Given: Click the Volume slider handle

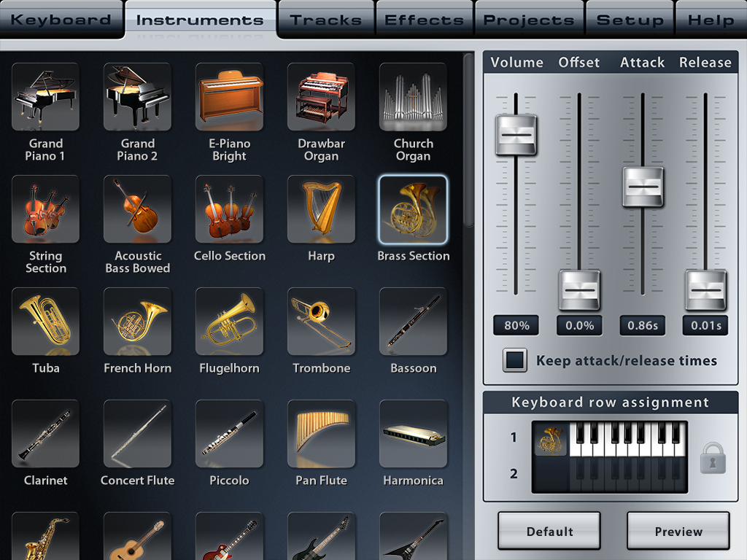Looking at the screenshot, I should click(516, 135).
